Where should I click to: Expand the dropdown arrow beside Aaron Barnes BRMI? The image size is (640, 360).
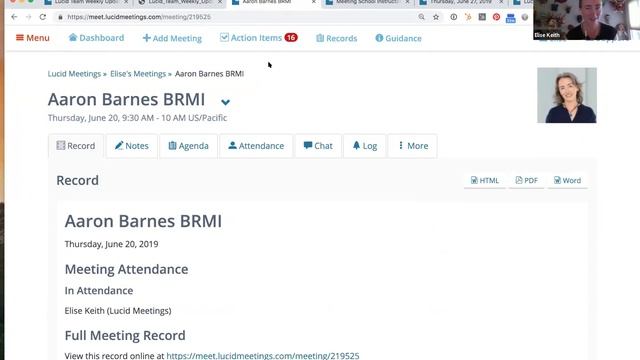point(225,102)
